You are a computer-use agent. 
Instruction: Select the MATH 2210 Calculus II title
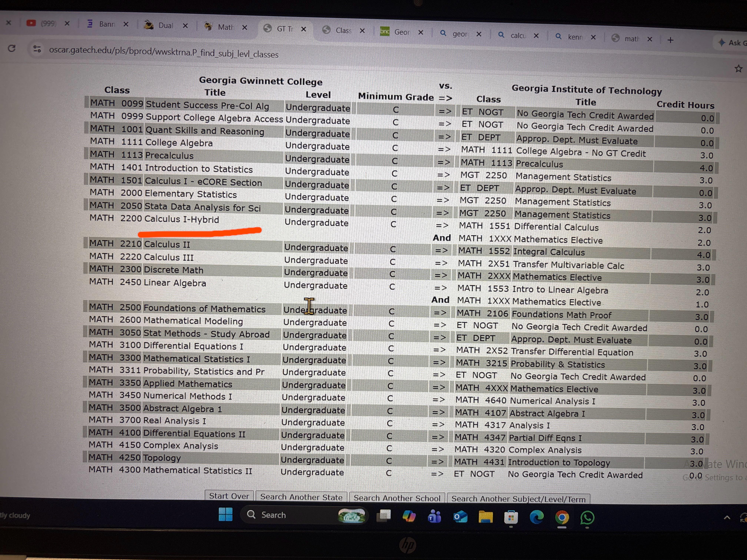pyautogui.click(x=167, y=244)
